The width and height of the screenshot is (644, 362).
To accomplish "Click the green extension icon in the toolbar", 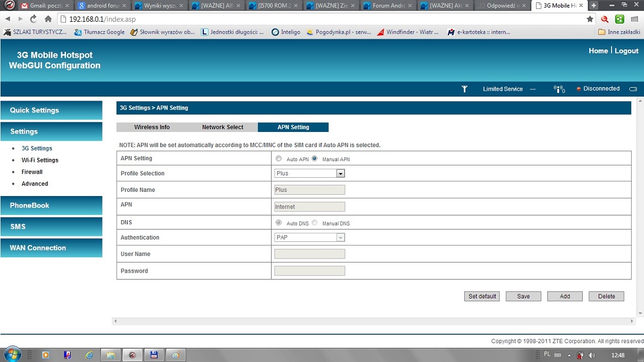I will click(619, 19).
